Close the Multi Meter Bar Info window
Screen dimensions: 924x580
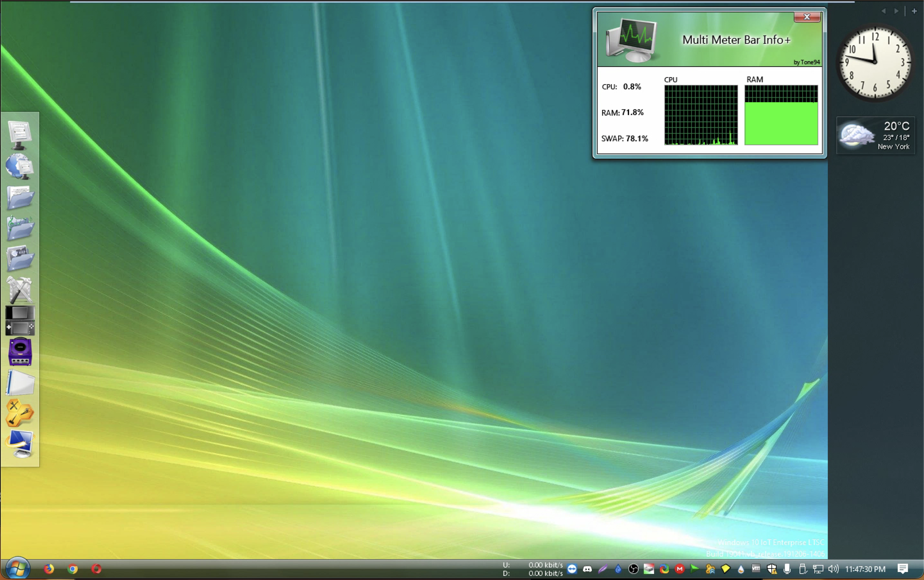click(807, 17)
